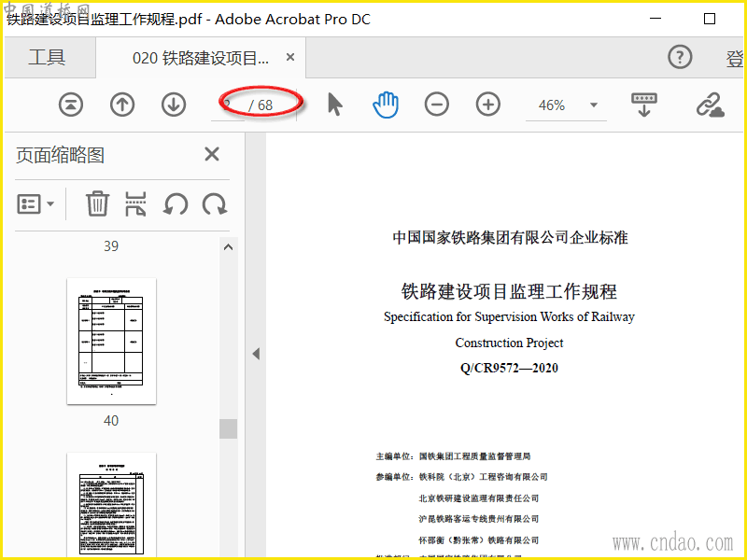Show the next page with down arrow
The width and height of the screenshot is (747, 560).
[174, 105]
